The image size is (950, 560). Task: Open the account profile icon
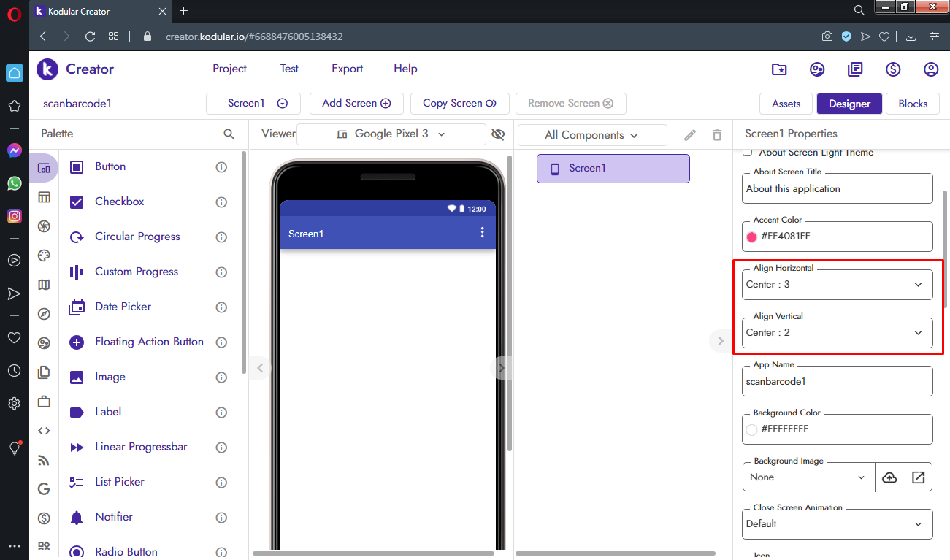931,69
